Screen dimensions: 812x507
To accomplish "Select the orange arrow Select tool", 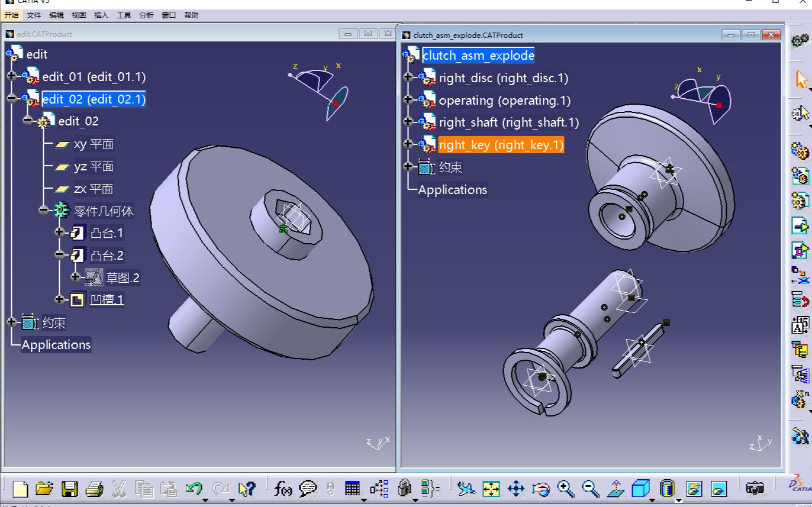I will point(801,79).
